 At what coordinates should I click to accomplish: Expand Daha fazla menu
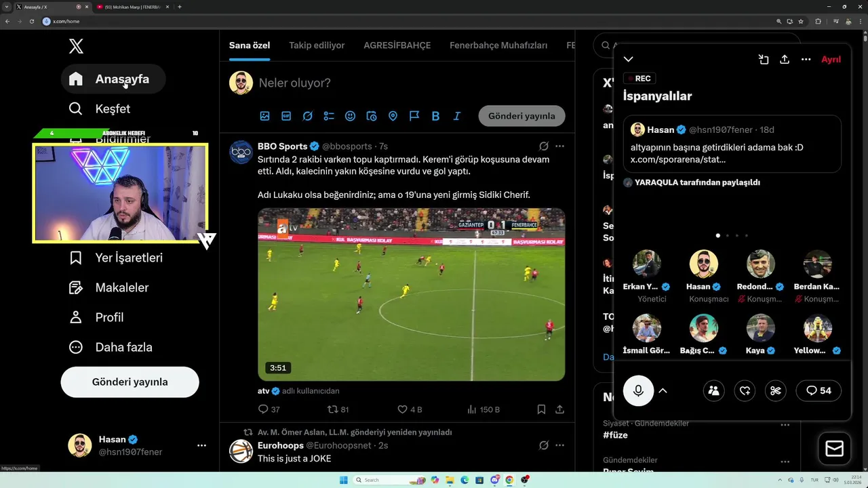(x=111, y=347)
